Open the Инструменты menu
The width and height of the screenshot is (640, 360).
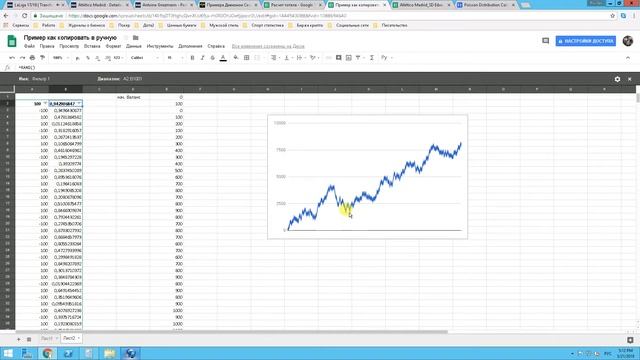tap(160, 46)
